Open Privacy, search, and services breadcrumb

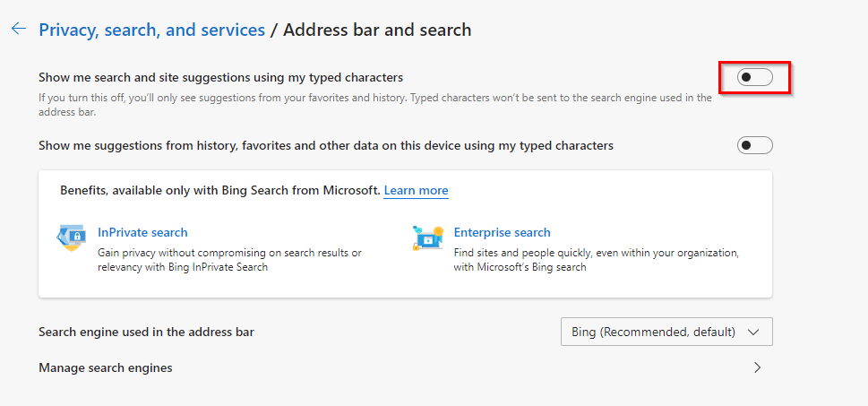(x=151, y=30)
